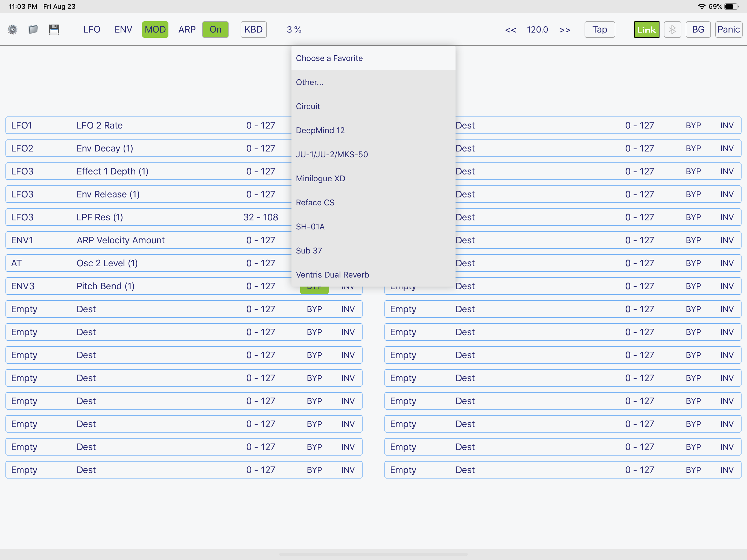Choose Minilogue XD from favorites
The width and height of the screenshot is (747, 560).
click(320, 178)
